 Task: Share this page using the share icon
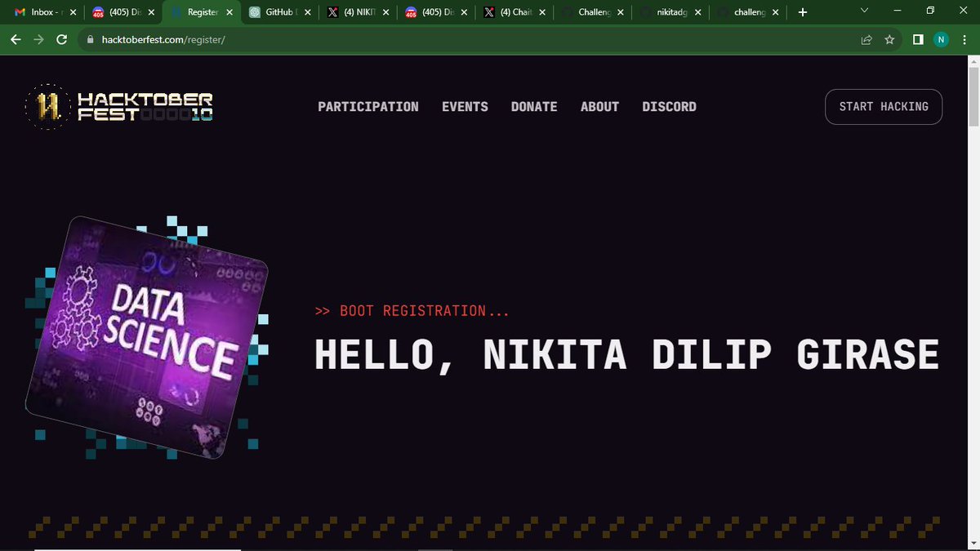[x=866, y=39]
